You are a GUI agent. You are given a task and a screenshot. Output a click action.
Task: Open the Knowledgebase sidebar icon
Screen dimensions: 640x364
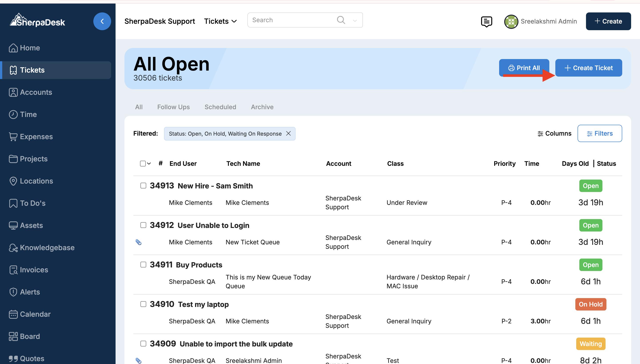(13, 247)
